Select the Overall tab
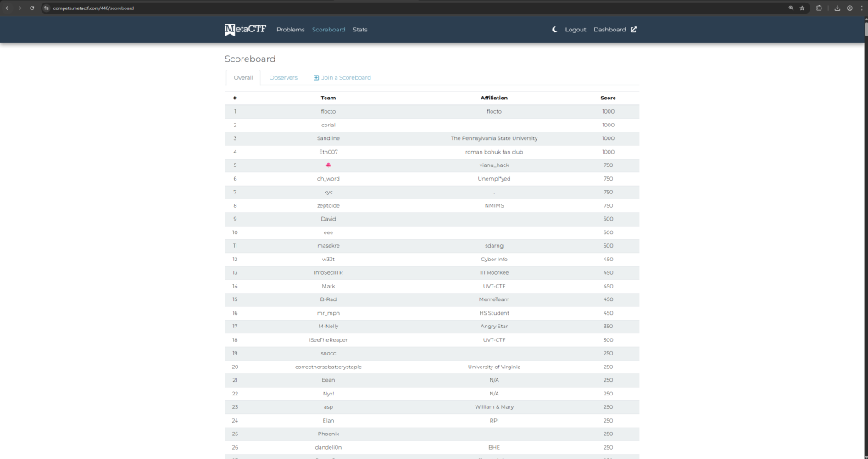 243,78
